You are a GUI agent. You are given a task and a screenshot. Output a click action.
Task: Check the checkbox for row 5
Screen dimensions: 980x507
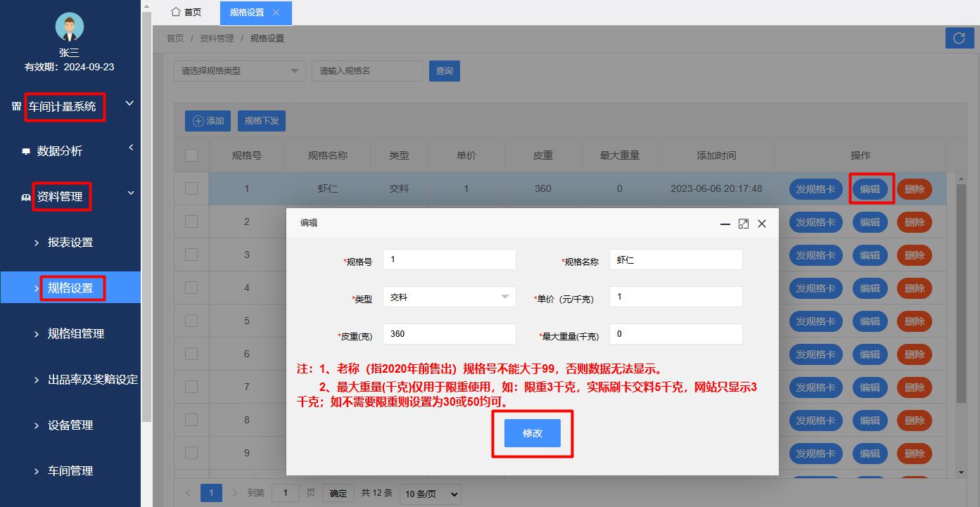tap(191, 321)
